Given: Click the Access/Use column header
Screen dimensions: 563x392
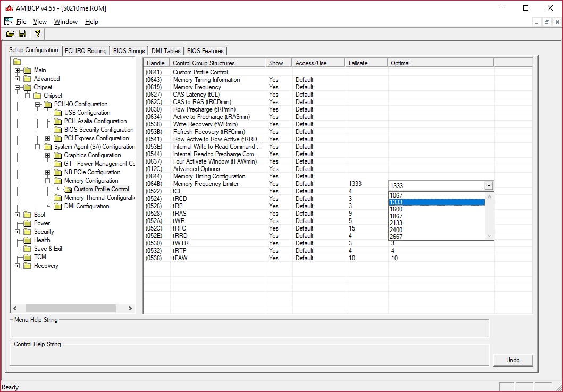Looking at the screenshot, I should tap(318, 63).
